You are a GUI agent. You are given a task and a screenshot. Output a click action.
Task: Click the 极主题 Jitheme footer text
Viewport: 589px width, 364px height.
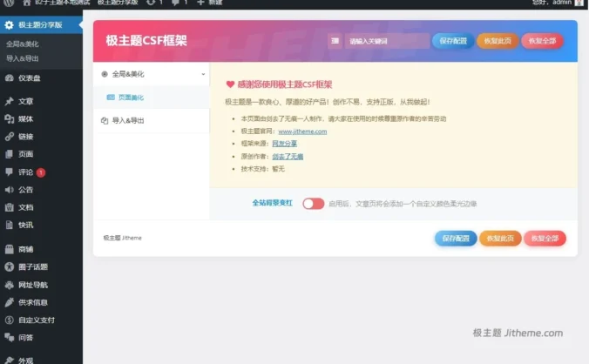click(123, 238)
